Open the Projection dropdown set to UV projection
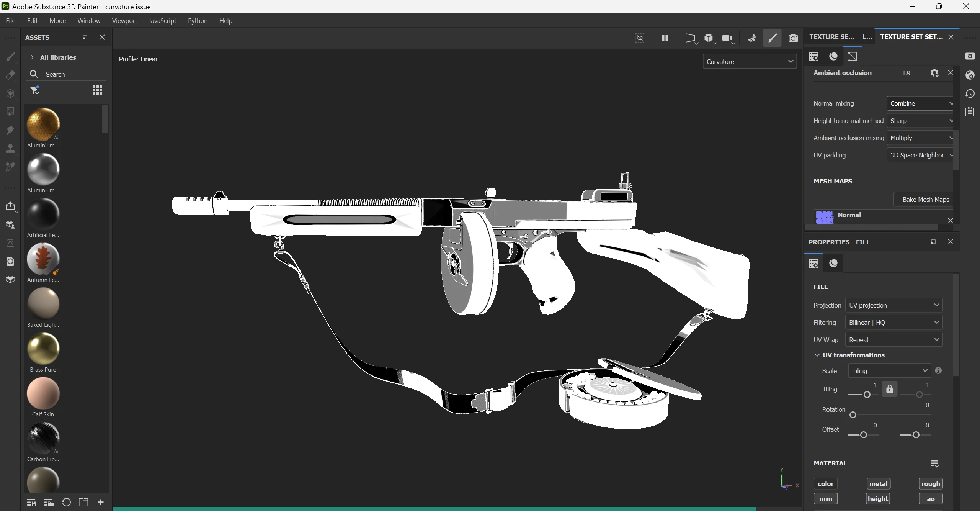The height and width of the screenshot is (511, 980). (893, 305)
